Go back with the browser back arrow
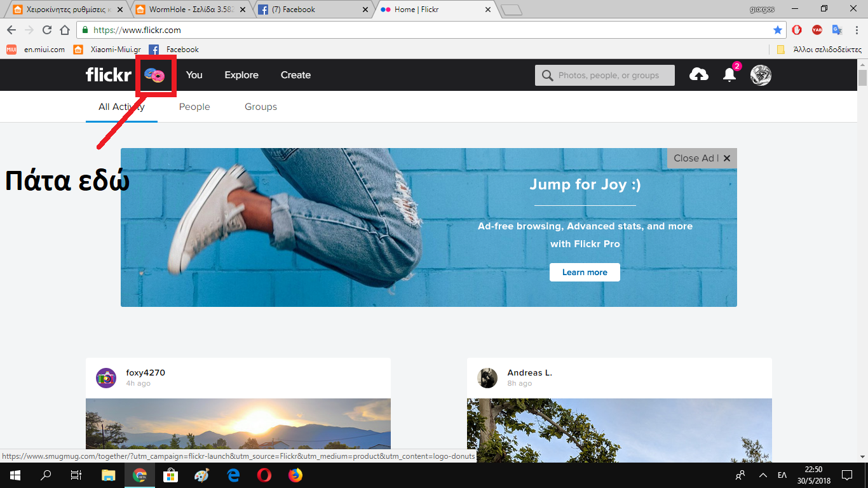The width and height of the screenshot is (868, 488). [11, 30]
